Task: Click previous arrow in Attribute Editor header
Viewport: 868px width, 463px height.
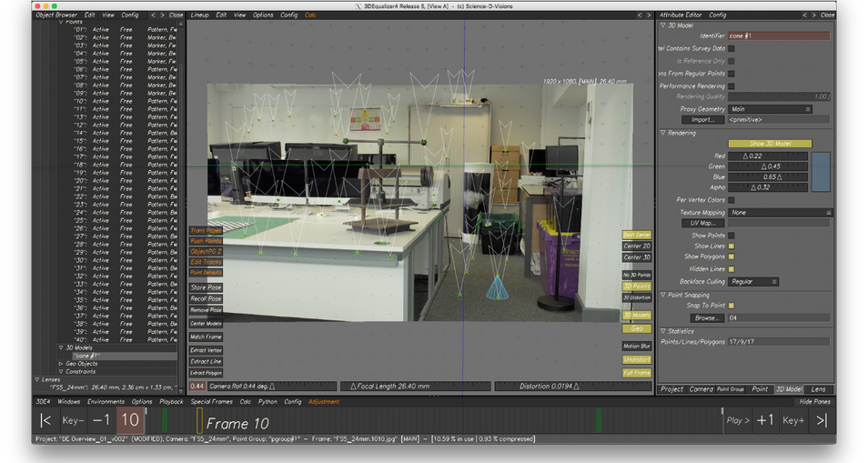Action: 804,15
